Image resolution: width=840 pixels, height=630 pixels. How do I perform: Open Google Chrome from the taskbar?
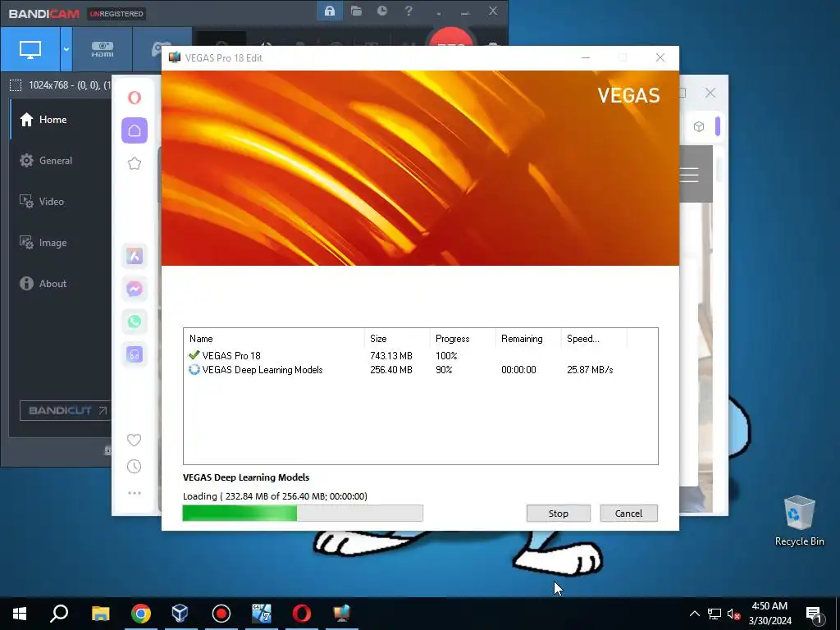[x=140, y=614]
